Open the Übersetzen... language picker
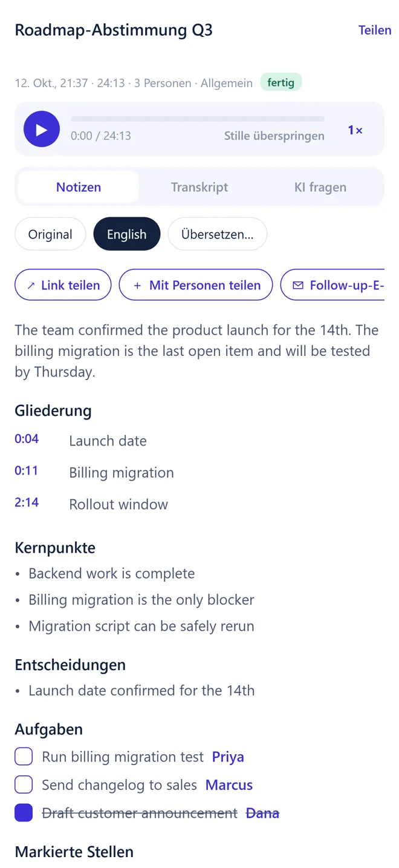The height and width of the screenshot is (868, 399). pyautogui.click(x=218, y=234)
